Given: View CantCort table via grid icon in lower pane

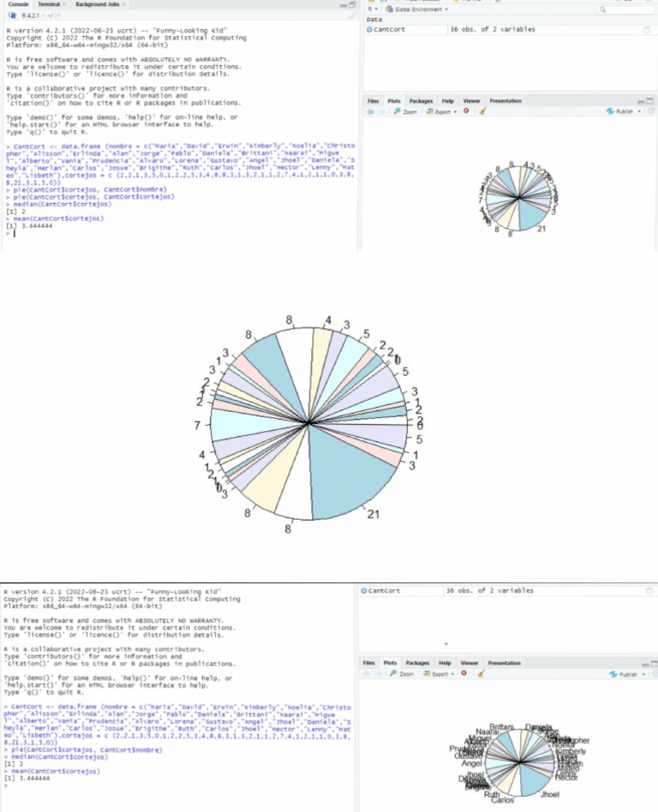Looking at the screenshot, I should 649,590.
